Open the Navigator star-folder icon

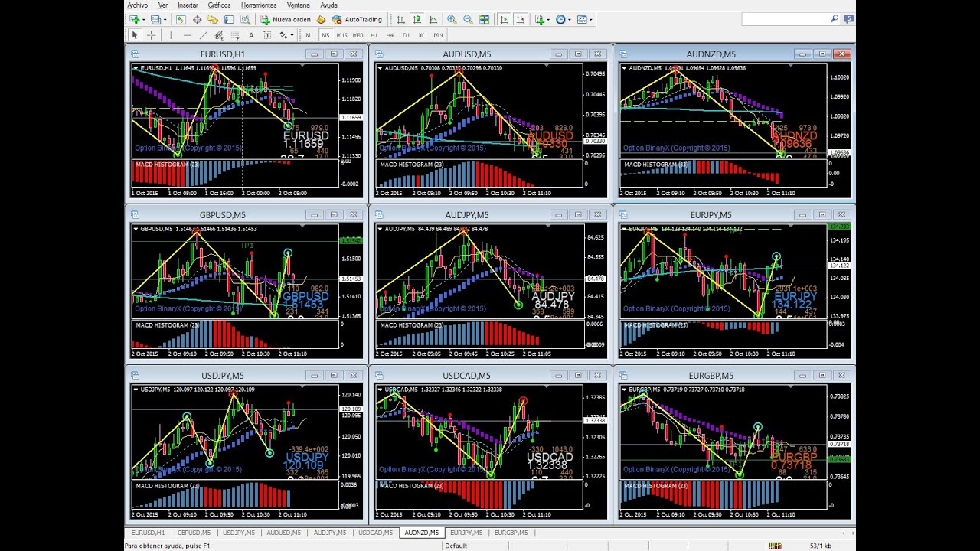(213, 19)
